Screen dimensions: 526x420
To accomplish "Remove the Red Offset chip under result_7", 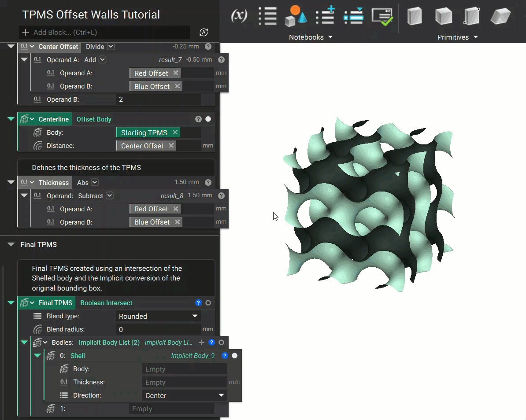I will pyautogui.click(x=175, y=73).
